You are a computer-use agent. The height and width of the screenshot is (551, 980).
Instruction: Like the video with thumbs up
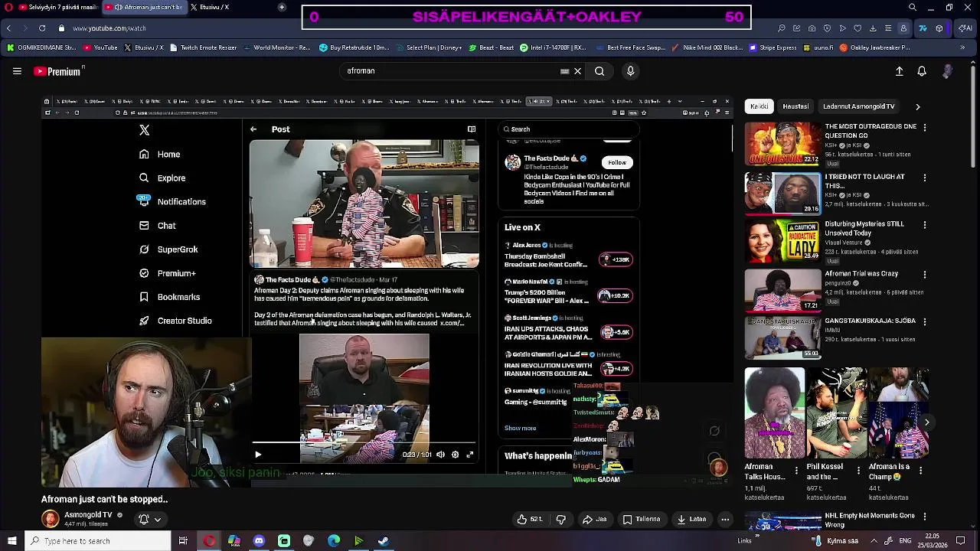(x=530, y=519)
